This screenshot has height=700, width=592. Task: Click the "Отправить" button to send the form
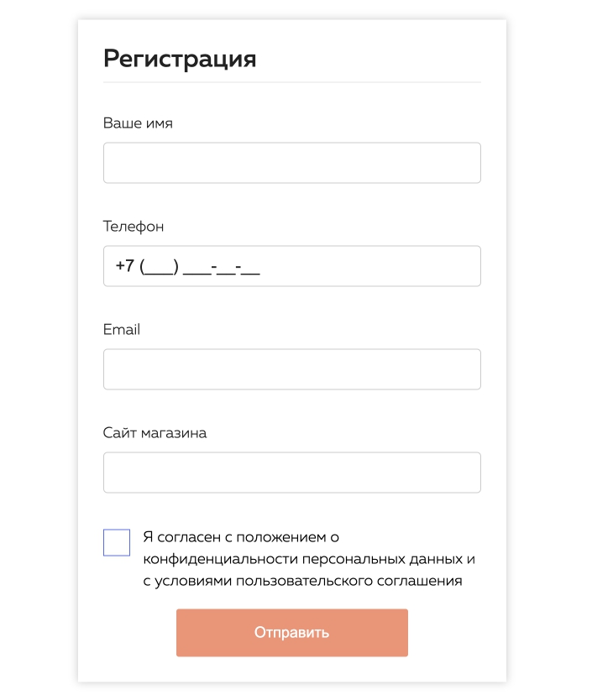pos(291,633)
